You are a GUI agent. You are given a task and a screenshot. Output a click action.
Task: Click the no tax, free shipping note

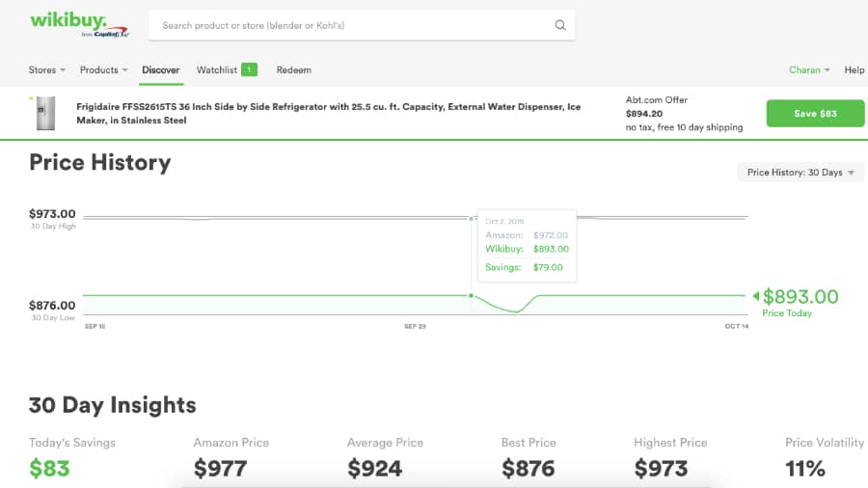[x=684, y=127]
